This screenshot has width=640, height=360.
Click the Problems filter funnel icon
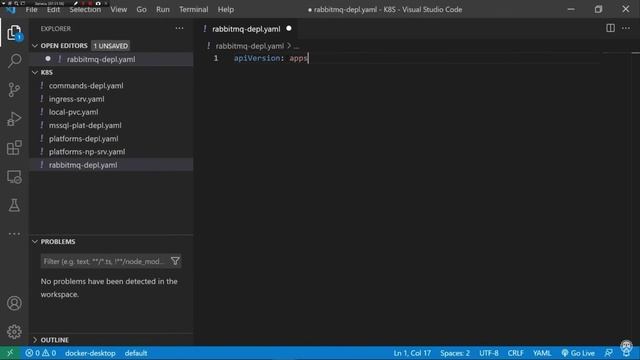pos(175,261)
